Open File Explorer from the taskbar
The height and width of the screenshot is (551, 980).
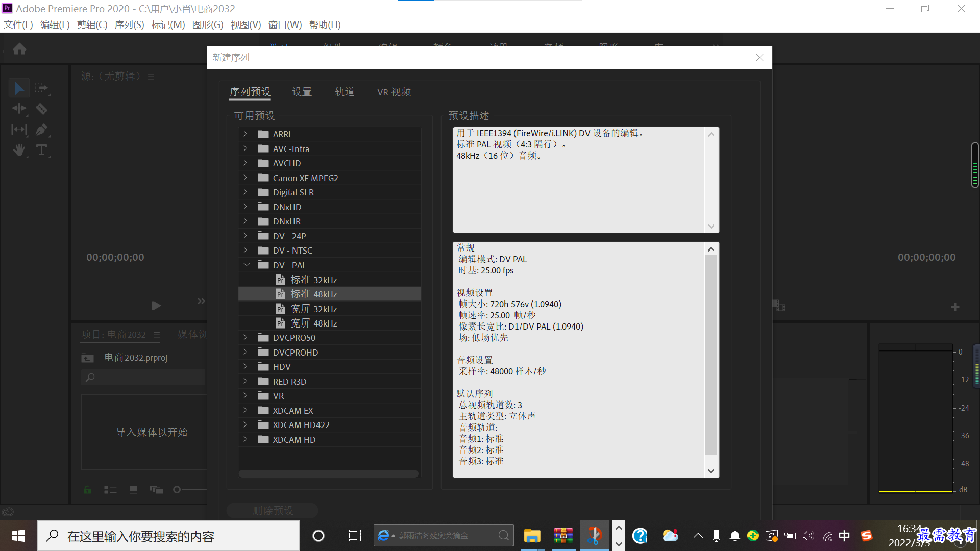point(532,536)
